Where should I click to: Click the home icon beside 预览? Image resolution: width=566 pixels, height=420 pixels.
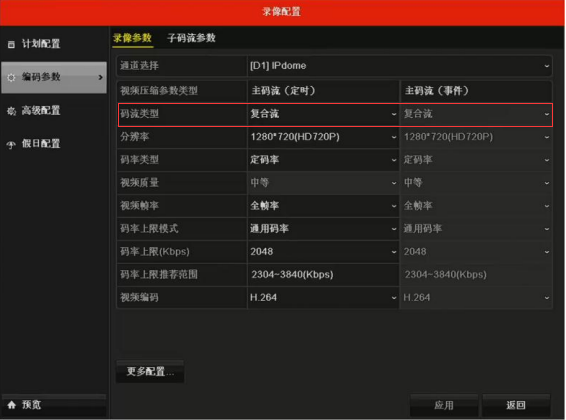pos(12,405)
